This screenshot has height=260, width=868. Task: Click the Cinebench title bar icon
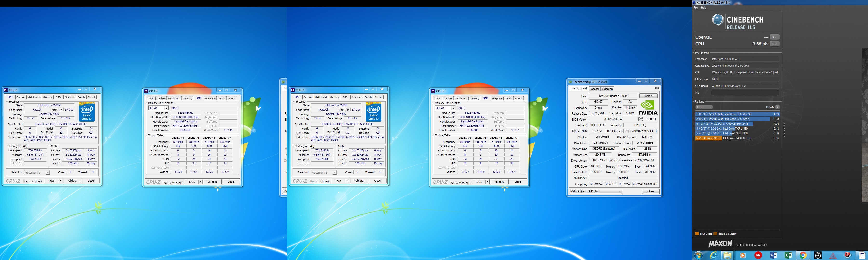[x=694, y=2]
